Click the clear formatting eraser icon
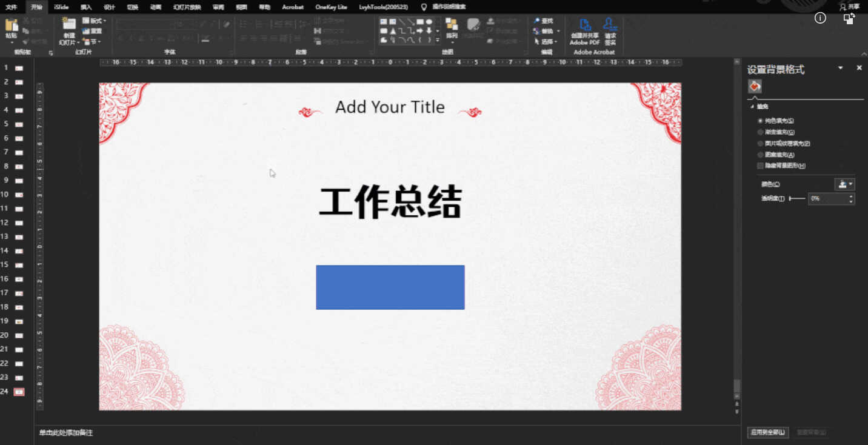 pyautogui.click(x=227, y=24)
